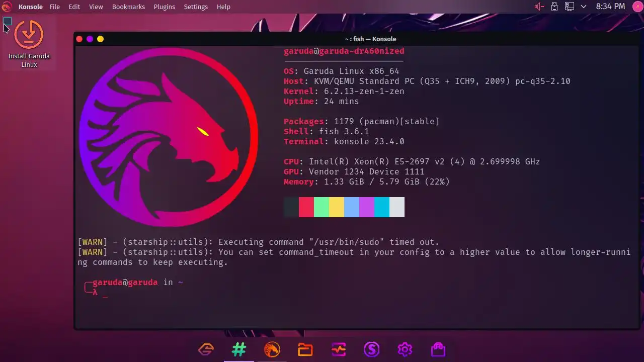Open the View menu
Viewport: 644px width, 362px height.
click(x=96, y=7)
